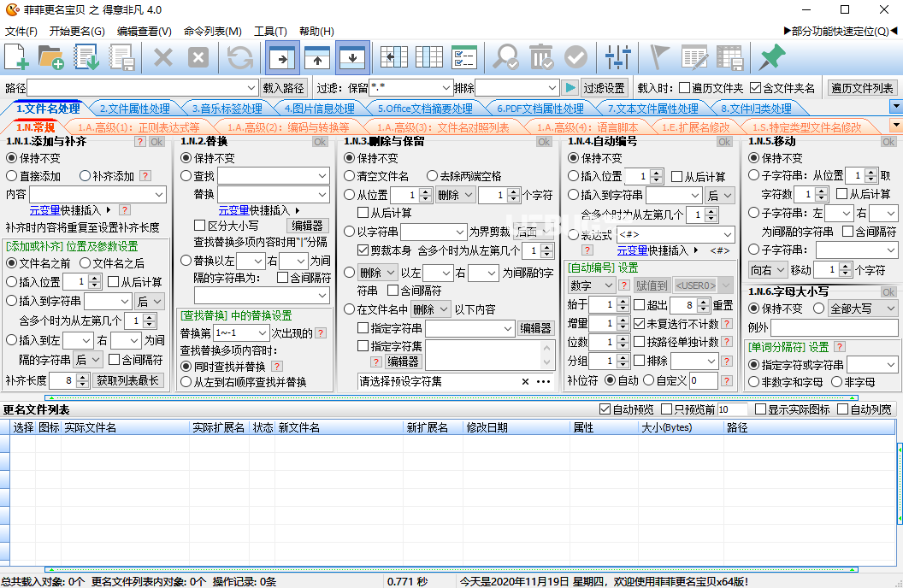Click the round checkmark apply icon
The height and width of the screenshot is (588, 903).
575,57
